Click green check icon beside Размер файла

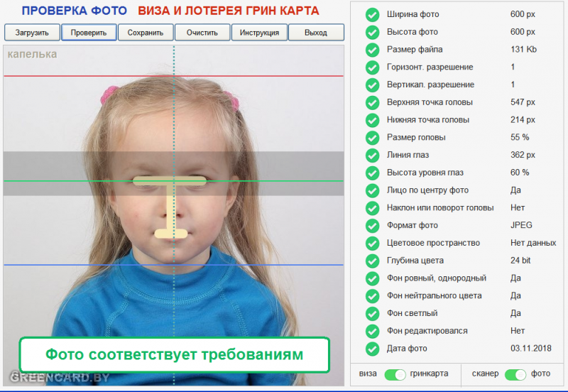[372, 50]
